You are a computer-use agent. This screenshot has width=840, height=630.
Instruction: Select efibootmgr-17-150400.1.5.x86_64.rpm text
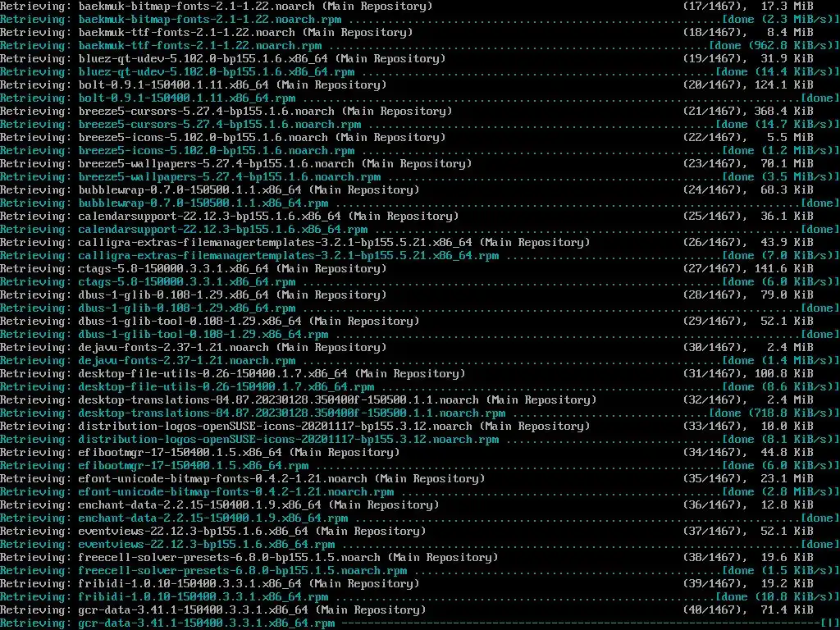pos(194,466)
